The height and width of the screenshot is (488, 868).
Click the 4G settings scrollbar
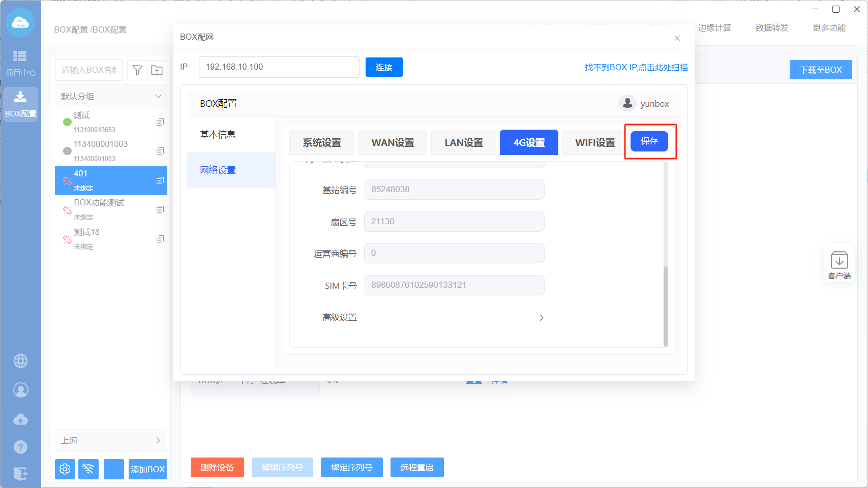666,305
